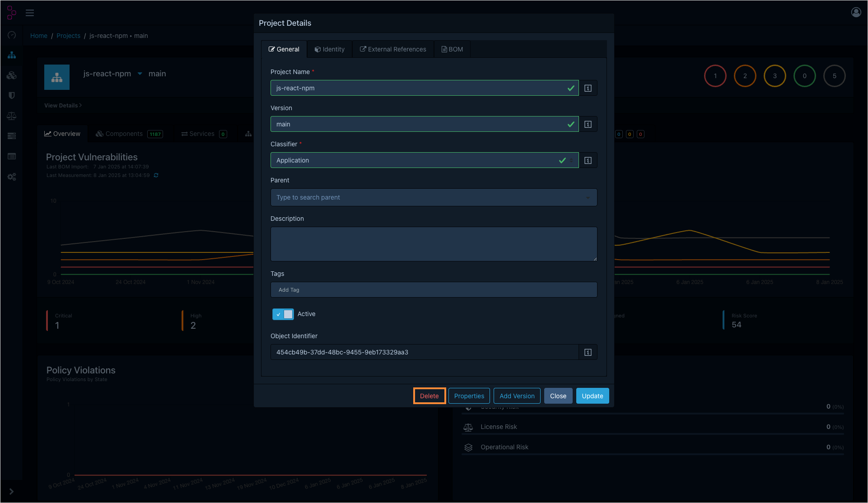Image resolution: width=868 pixels, height=503 pixels.
Task: Open the Vulnerabilities shield icon
Action: click(11, 95)
